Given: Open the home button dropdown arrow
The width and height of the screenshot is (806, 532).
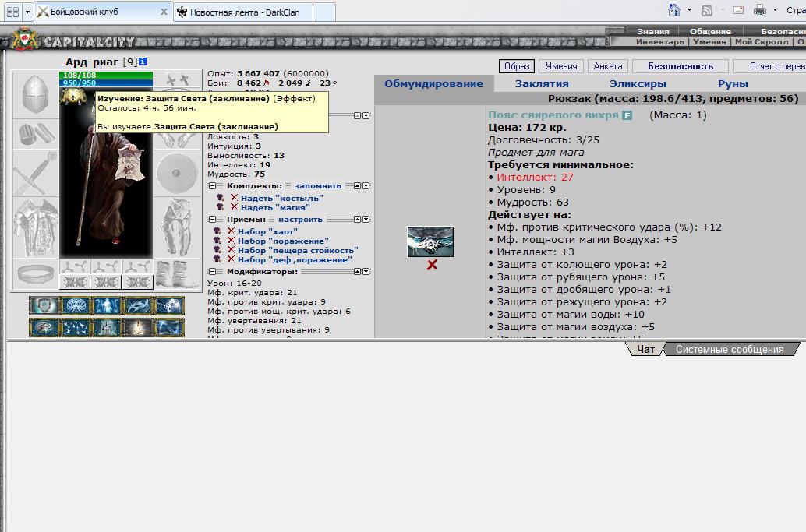Looking at the screenshot, I should (689, 10).
